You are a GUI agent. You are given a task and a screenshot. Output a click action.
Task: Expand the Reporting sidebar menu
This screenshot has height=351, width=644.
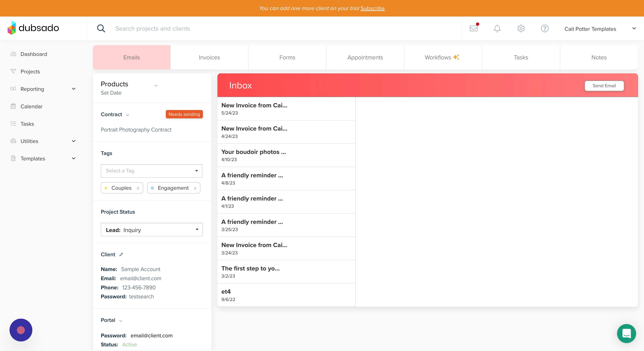(73, 89)
